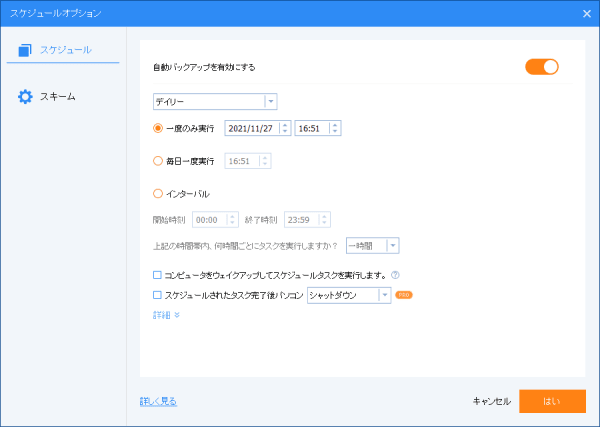Select the インターバル radio button
600x427 pixels.
[x=158, y=194]
